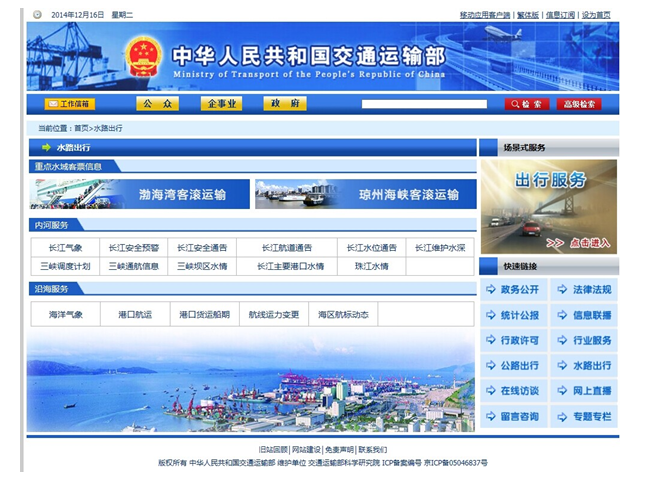This screenshot has height=480, width=652.
Task: Click the red 检索 search button
Action: click(x=527, y=104)
